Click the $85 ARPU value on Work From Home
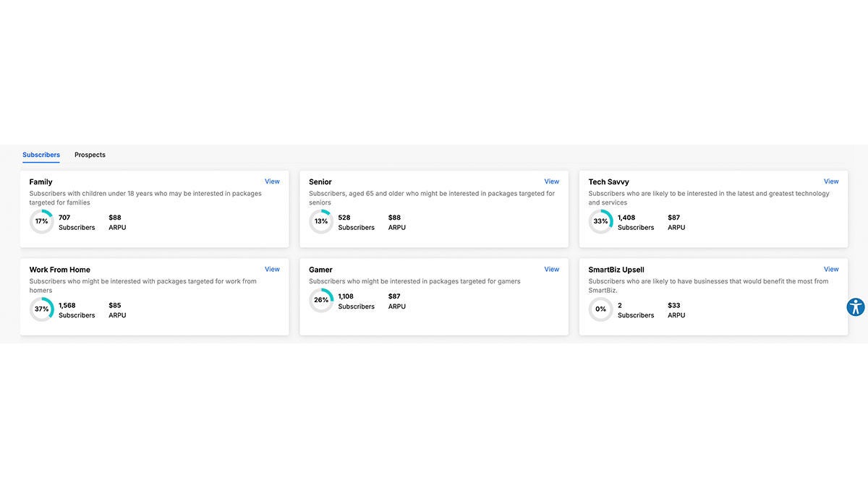This screenshot has width=868, height=488. [116, 309]
